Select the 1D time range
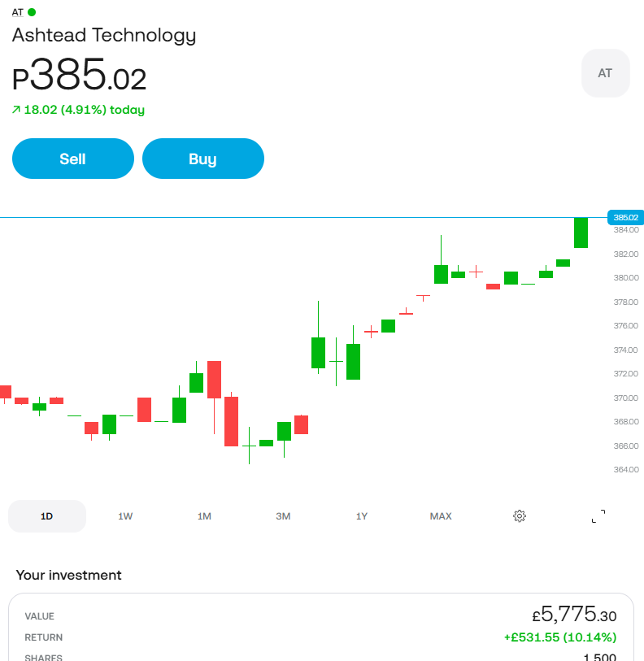644x661 pixels. (46, 516)
